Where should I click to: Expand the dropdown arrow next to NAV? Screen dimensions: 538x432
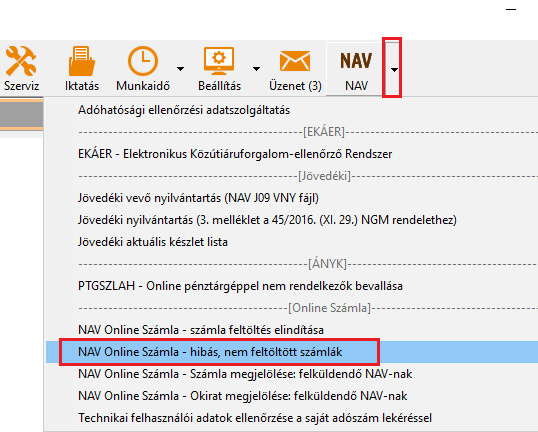pyautogui.click(x=394, y=70)
